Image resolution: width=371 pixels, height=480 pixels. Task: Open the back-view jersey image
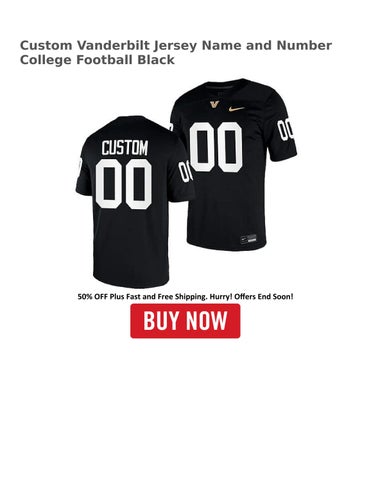tap(132, 202)
